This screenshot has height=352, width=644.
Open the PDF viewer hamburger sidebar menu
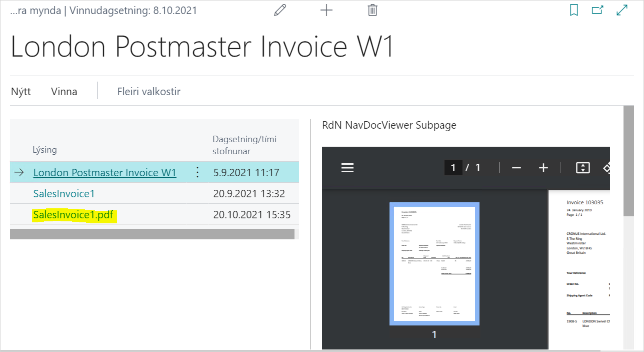(x=347, y=168)
